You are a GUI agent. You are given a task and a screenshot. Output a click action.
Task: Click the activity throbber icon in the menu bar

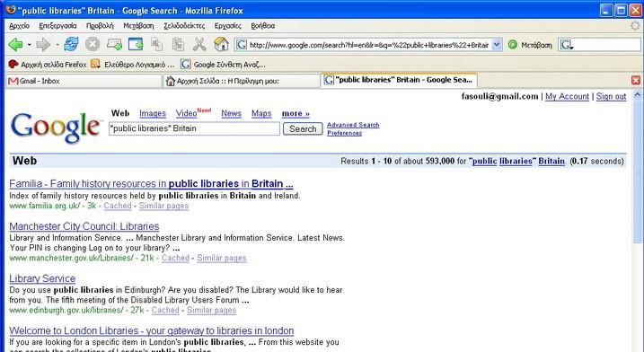click(635, 25)
